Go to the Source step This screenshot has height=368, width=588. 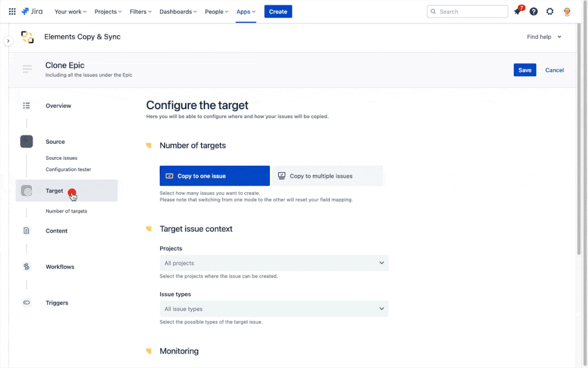tap(55, 142)
